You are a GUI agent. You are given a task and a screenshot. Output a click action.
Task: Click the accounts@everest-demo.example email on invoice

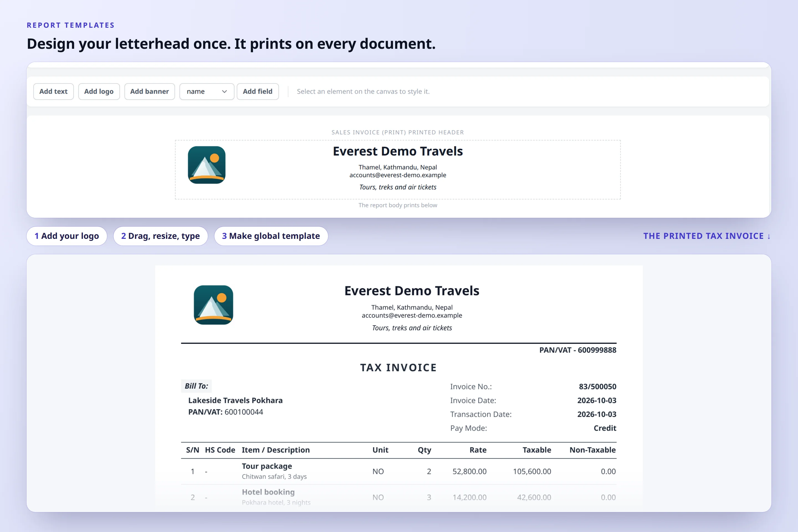[x=412, y=316]
